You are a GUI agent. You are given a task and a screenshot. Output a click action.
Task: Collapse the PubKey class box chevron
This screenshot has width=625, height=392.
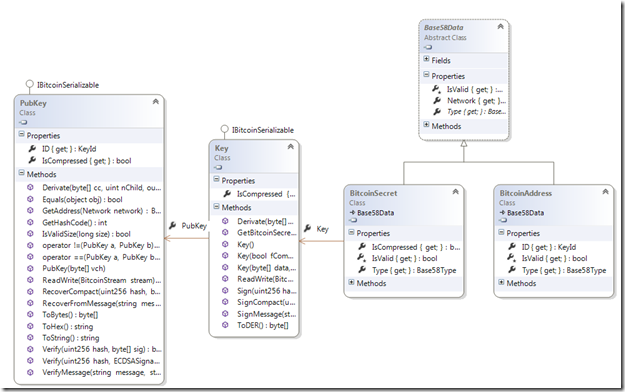[x=155, y=102]
